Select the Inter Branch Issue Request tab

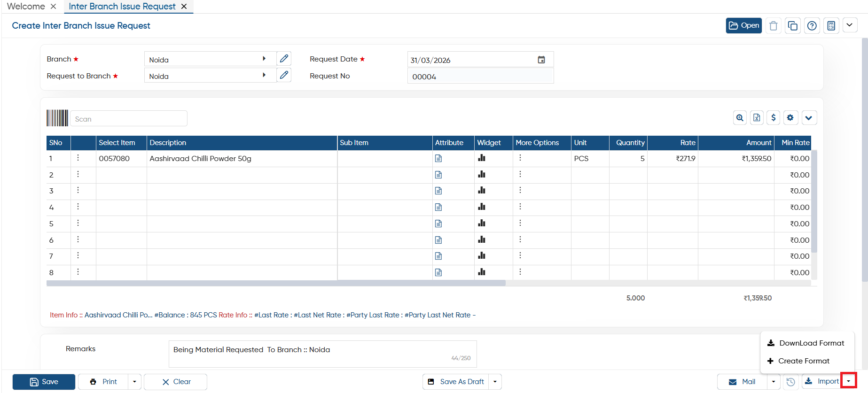[x=122, y=7]
